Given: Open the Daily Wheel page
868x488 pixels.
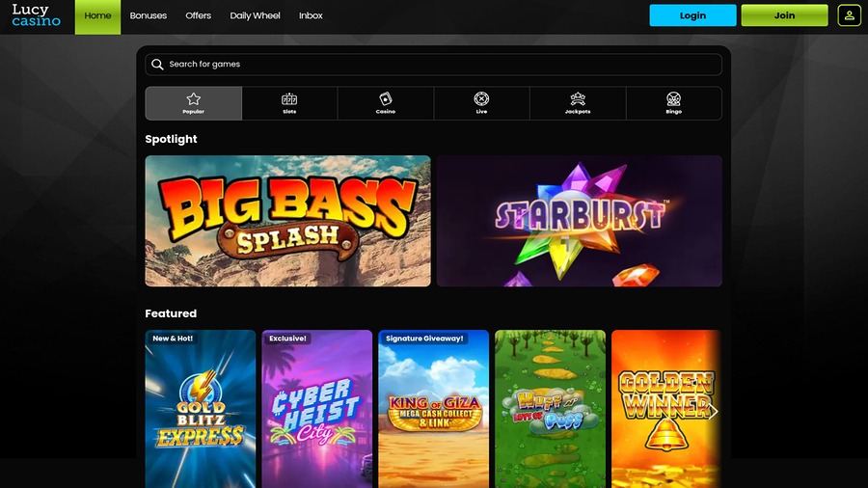Looking at the screenshot, I should tap(256, 15).
